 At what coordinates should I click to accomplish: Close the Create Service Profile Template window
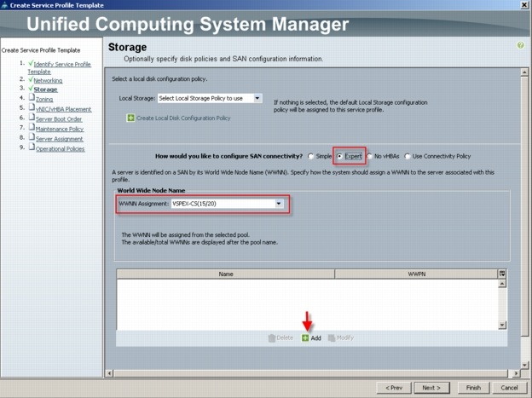524,5
